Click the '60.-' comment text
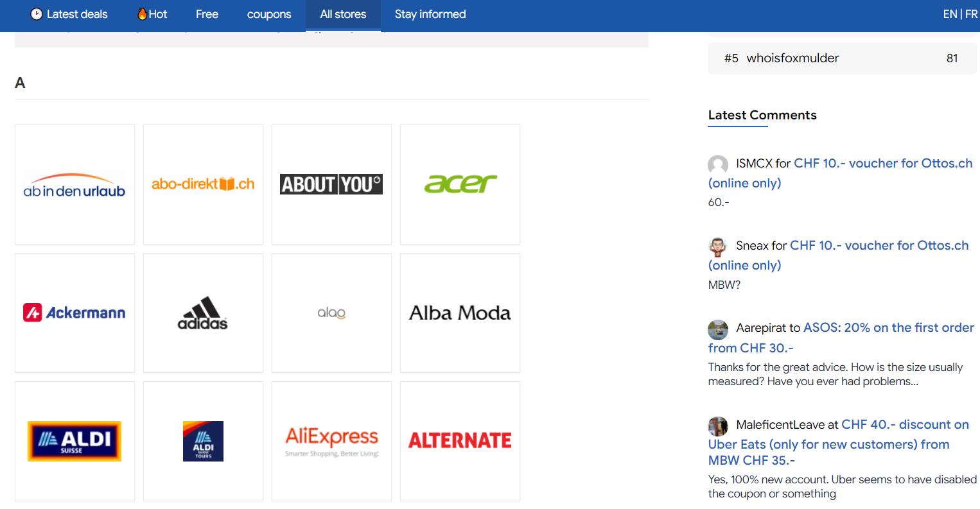Viewport: 980px width, 509px height. click(x=719, y=202)
